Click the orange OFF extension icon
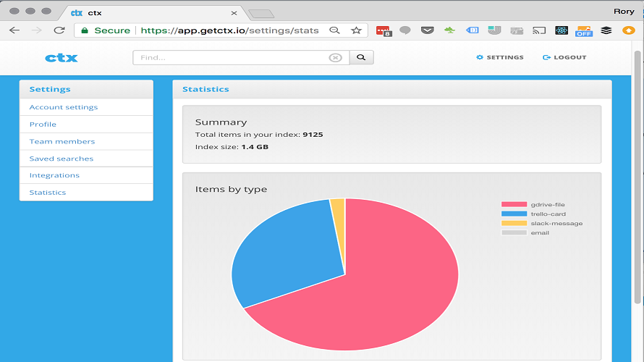The image size is (644, 362). [x=584, y=31]
